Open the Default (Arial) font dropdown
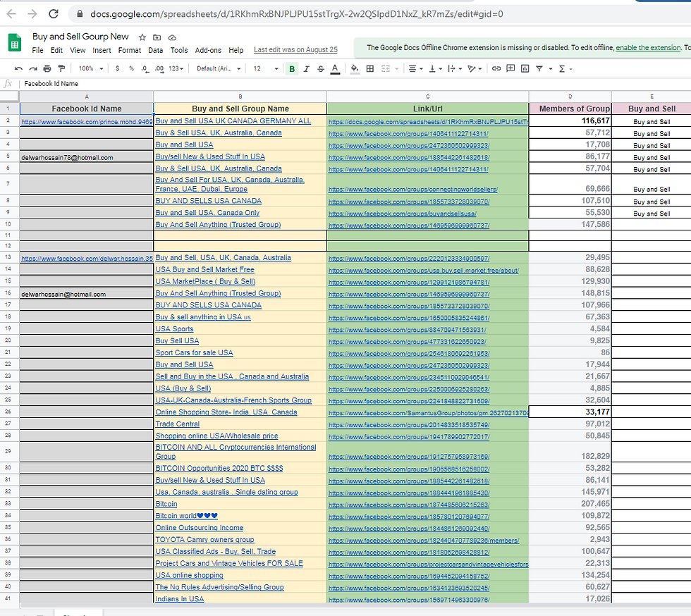This screenshot has width=691, height=616. [x=219, y=69]
